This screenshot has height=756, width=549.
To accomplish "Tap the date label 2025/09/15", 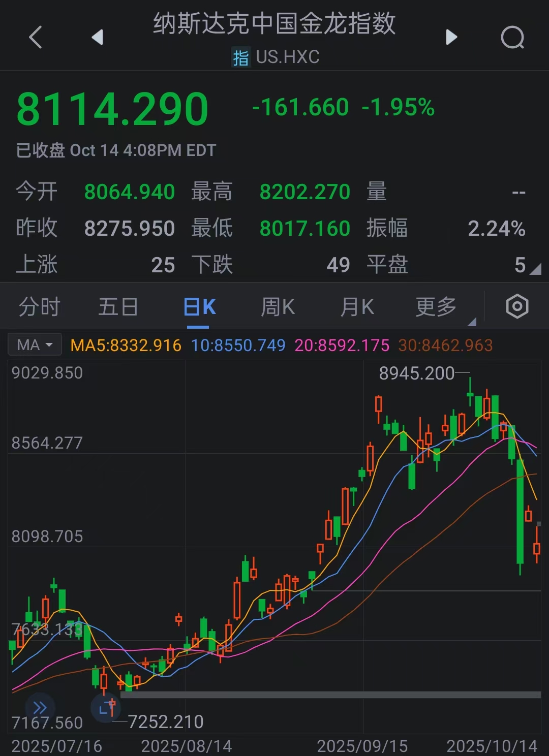I will (x=362, y=746).
